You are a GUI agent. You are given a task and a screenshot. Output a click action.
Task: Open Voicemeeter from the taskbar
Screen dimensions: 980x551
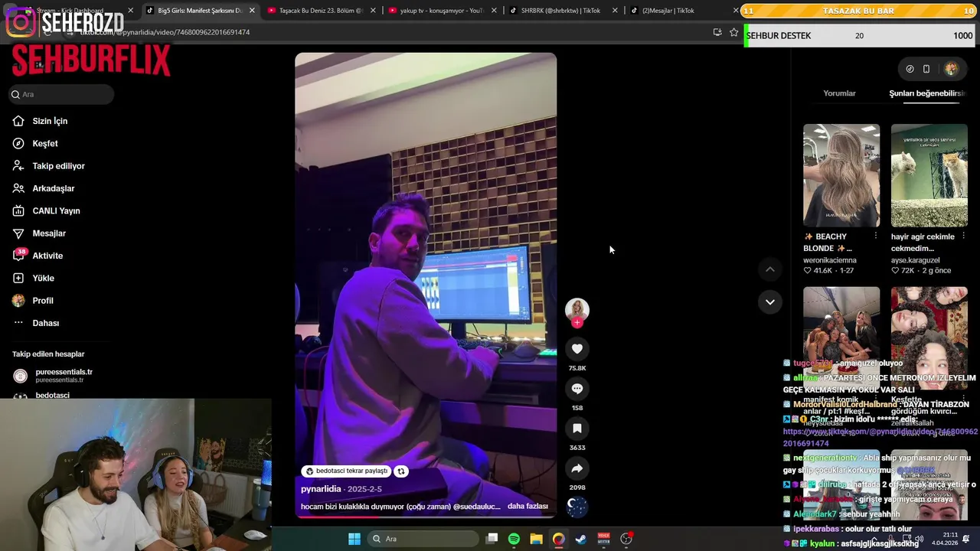[603, 539]
